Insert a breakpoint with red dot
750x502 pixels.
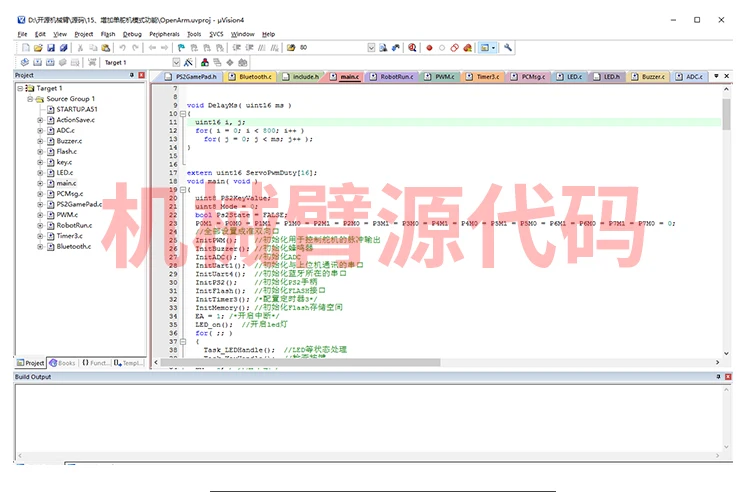[x=429, y=48]
